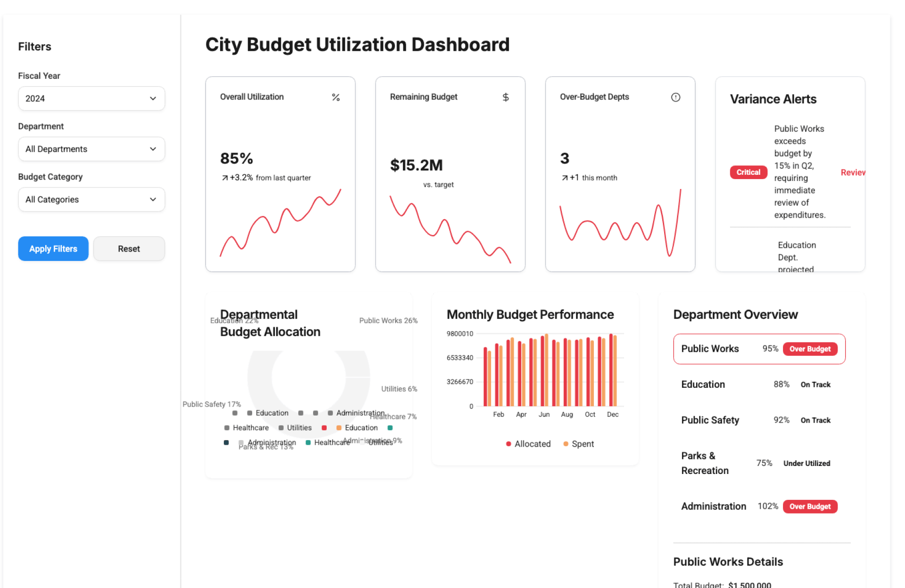The height and width of the screenshot is (588, 905).
Task: Open the Fiscal Year 2024 dropdown
Action: [91, 98]
